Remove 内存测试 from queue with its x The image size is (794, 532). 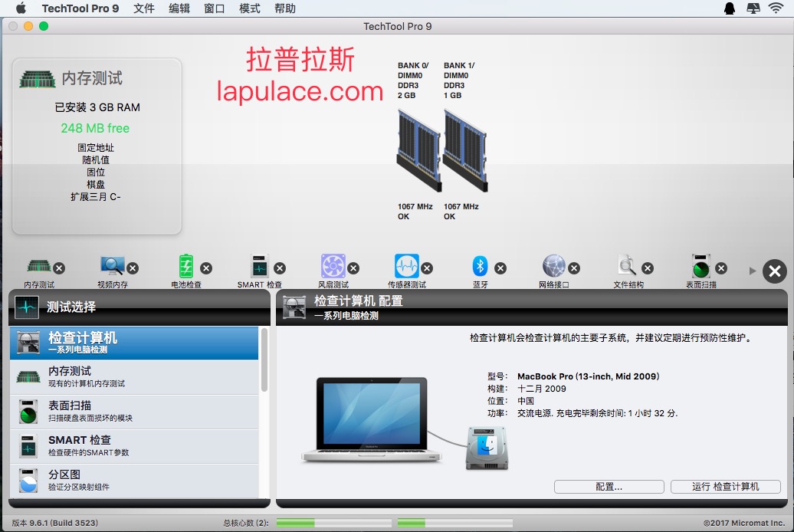(59, 268)
